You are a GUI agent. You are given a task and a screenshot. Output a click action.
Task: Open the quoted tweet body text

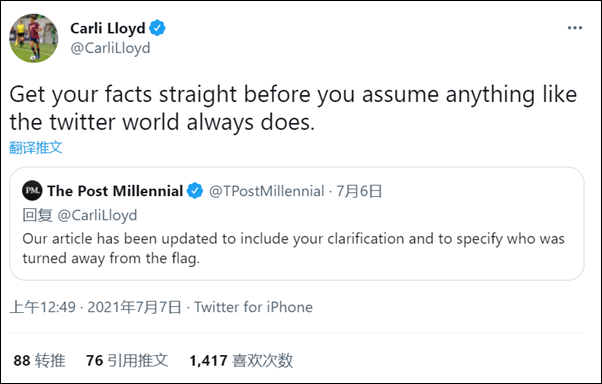click(293, 248)
